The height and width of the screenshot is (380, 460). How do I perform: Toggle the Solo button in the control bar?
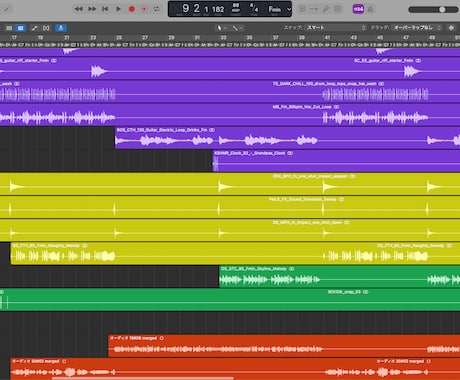point(337,9)
